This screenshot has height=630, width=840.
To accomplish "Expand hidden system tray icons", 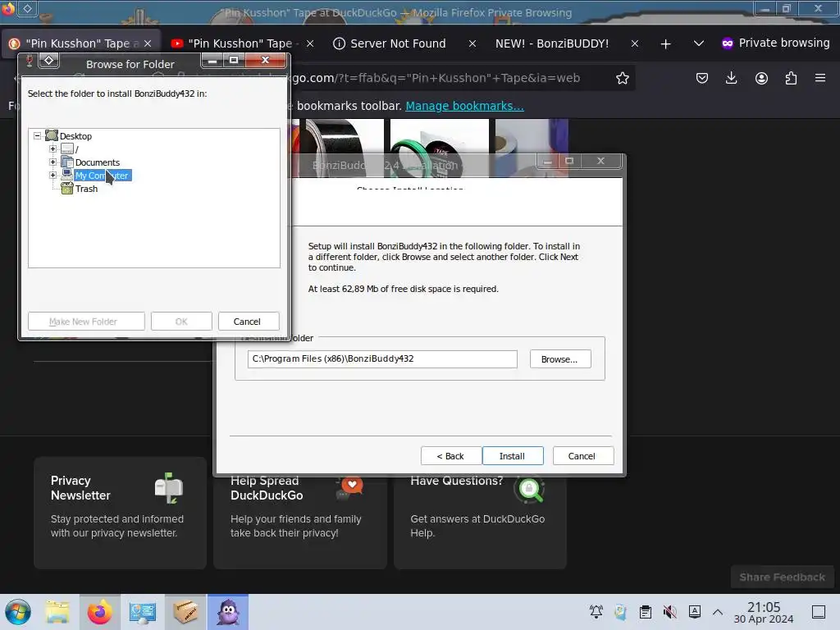I will tap(718, 612).
